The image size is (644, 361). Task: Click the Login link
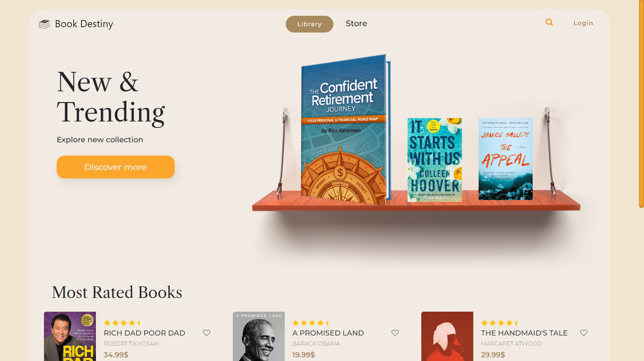pos(583,23)
